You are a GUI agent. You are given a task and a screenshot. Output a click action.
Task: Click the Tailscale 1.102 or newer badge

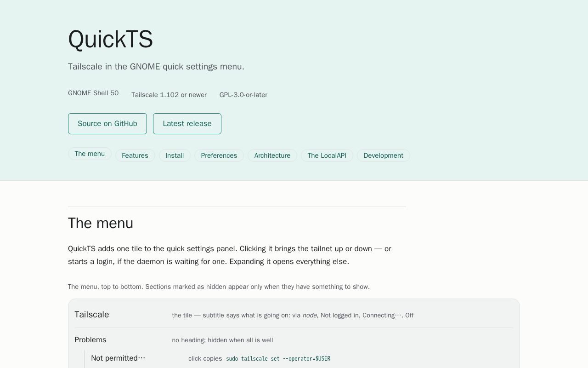click(x=169, y=95)
